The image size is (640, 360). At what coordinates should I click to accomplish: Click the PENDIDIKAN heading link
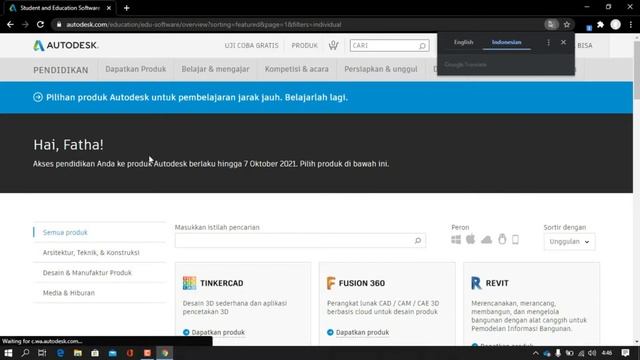click(61, 70)
